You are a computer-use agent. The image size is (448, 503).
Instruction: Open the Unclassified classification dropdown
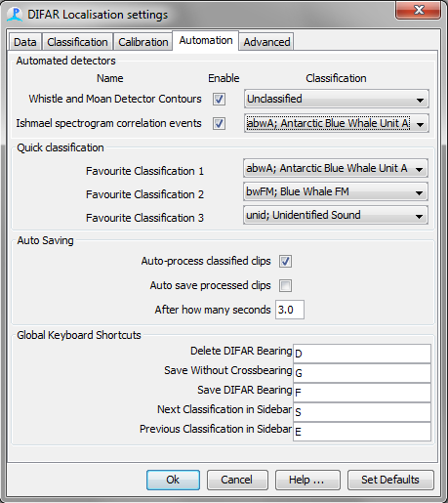pyautogui.click(x=337, y=99)
